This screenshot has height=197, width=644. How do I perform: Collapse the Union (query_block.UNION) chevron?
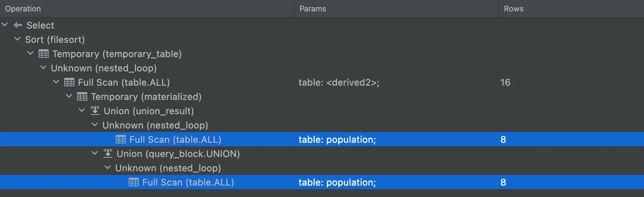point(95,153)
